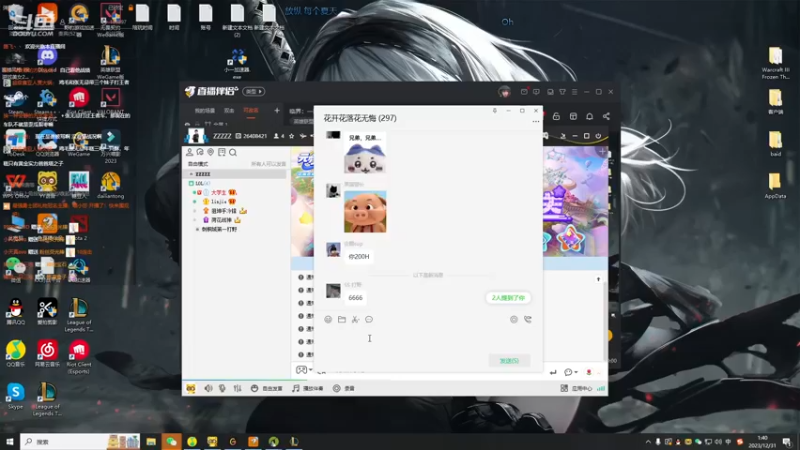This screenshot has height=450, width=800.
Task: Click the live-stream circle icon beside call icon
Action: tap(514, 319)
